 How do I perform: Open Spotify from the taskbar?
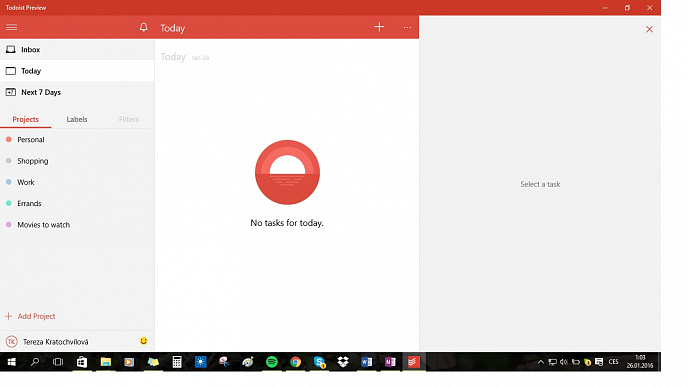pyautogui.click(x=272, y=362)
